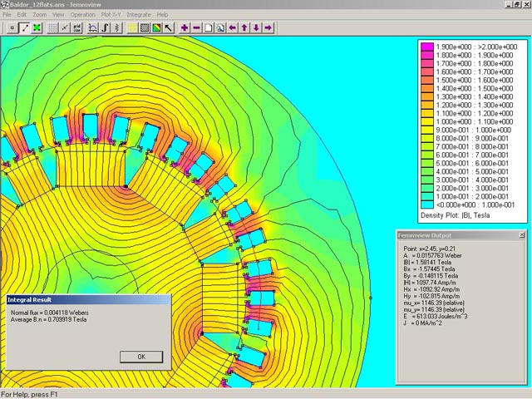Click the Integral Result dialog title bar
The image size is (532, 399).
click(89, 299)
